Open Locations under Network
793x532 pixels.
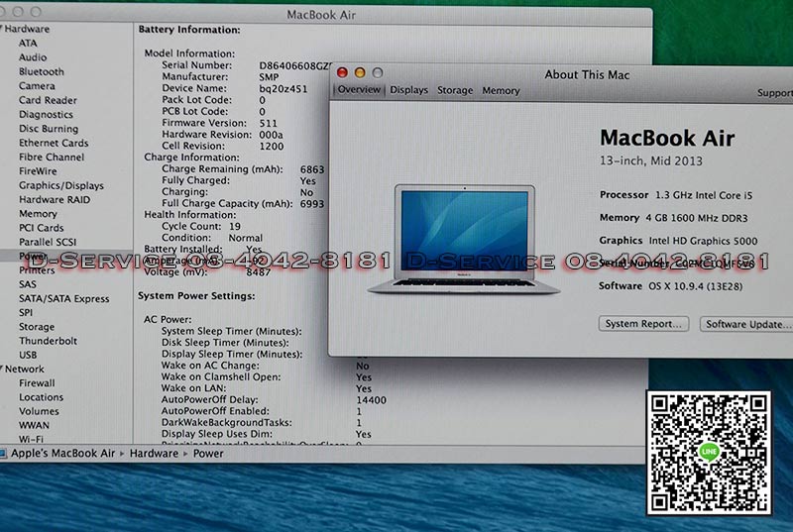(x=41, y=397)
